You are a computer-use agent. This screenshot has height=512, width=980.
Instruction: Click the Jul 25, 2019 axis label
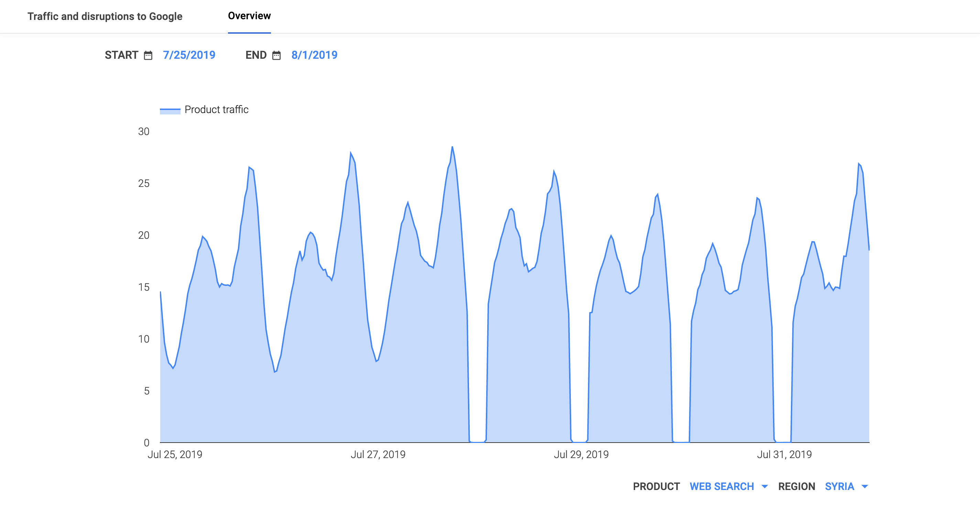pyautogui.click(x=175, y=454)
